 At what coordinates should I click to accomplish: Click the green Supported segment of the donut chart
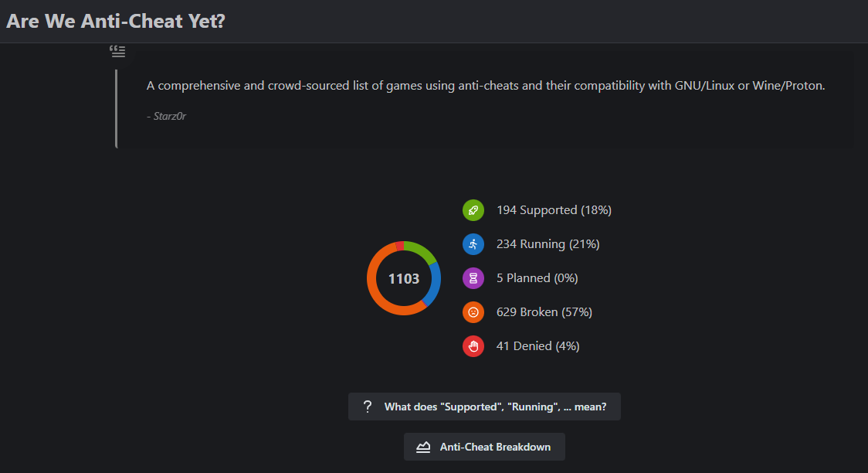(422, 251)
